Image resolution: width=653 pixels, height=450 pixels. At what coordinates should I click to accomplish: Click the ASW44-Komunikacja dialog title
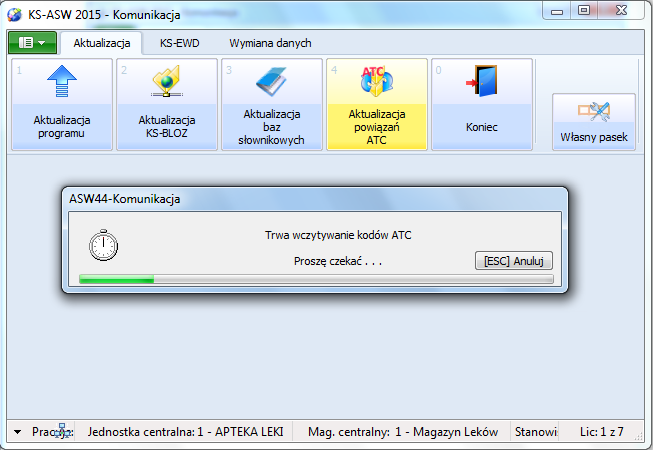(125, 199)
